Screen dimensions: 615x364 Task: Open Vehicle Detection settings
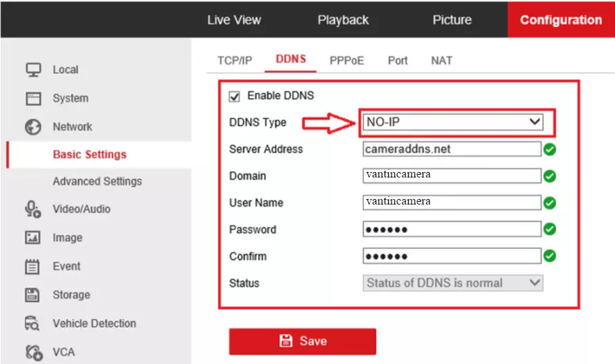94,324
